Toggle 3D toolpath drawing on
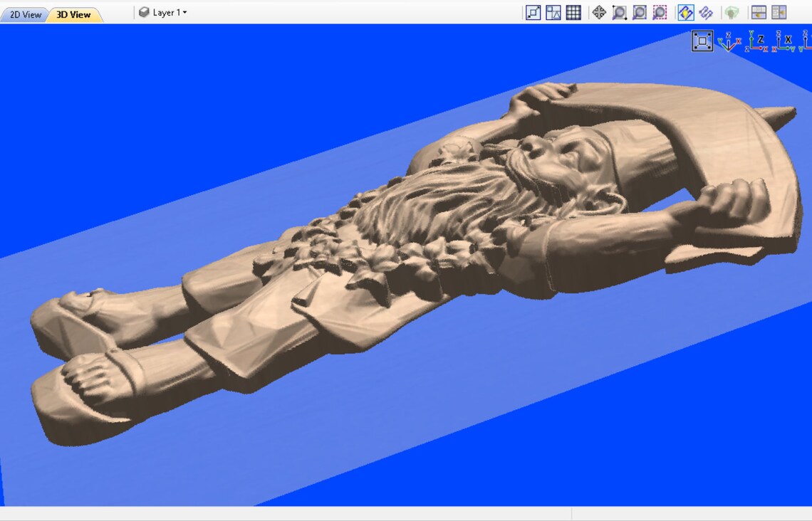Screen dimensions: 812x521 tap(705, 12)
